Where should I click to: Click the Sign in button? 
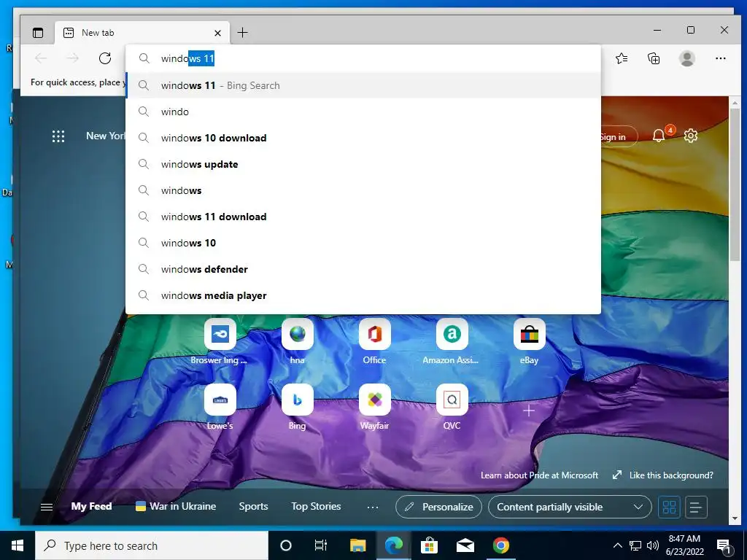click(x=619, y=136)
